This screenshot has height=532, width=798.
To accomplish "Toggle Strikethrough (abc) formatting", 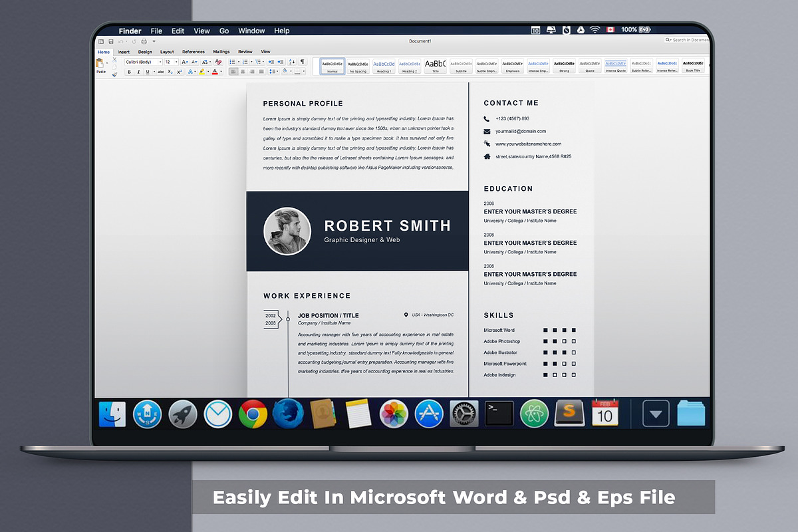I will tap(161, 72).
